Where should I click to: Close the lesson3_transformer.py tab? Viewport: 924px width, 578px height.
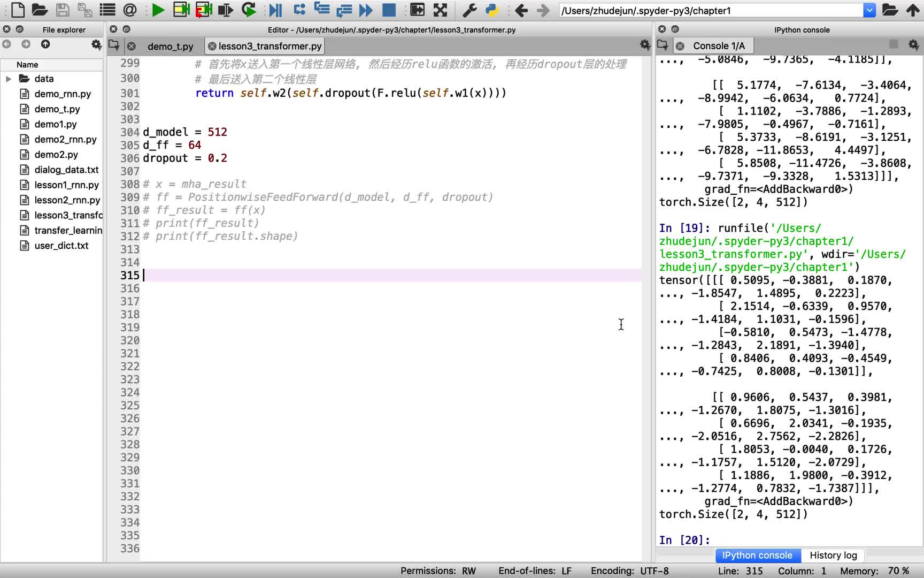click(212, 47)
